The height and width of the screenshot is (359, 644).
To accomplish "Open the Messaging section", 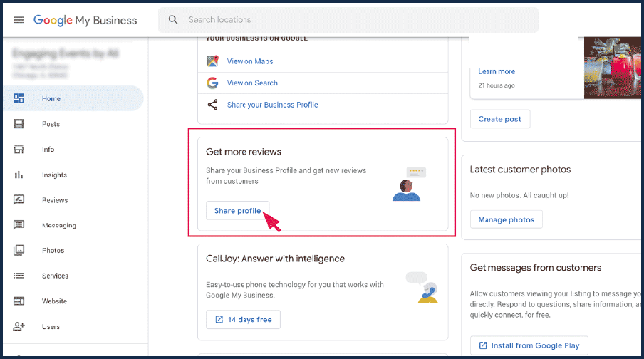I will coord(59,226).
